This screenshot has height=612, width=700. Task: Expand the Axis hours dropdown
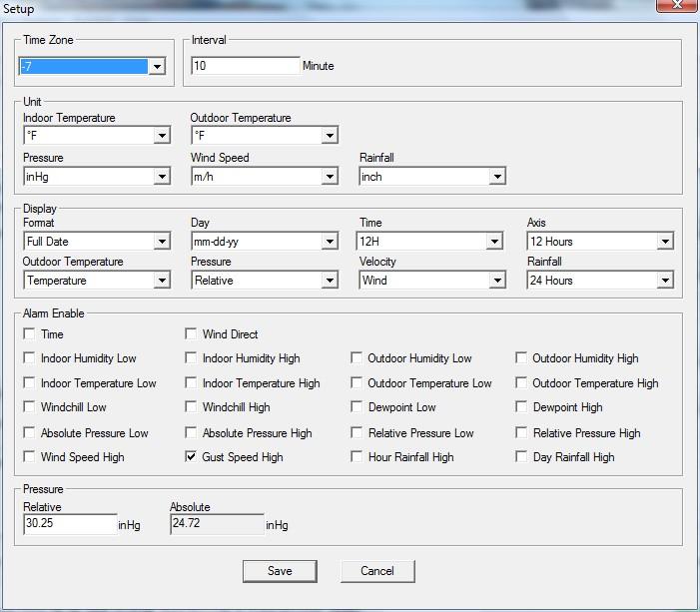(x=665, y=242)
